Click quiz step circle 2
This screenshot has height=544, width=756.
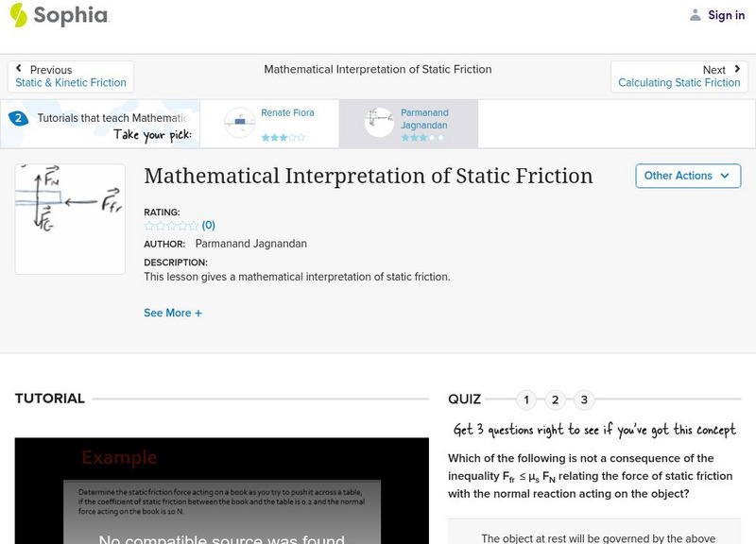point(555,399)
